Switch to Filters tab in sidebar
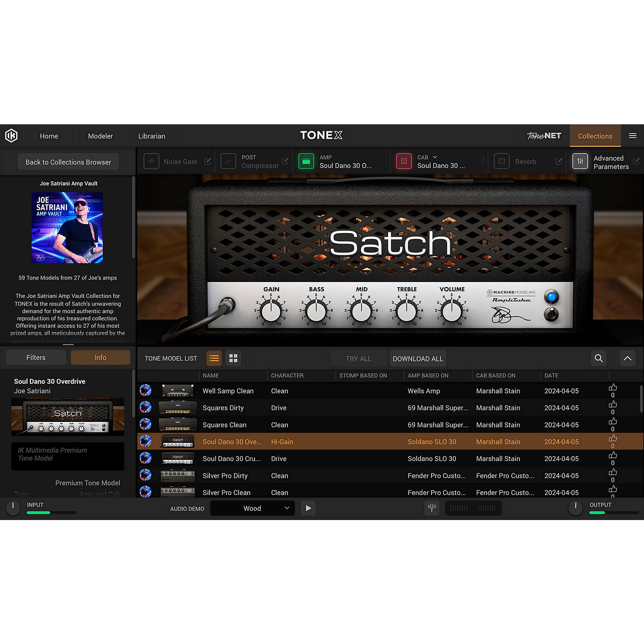Image resolution: width=644 pixels, height=644 pixels. click(36, 357)
